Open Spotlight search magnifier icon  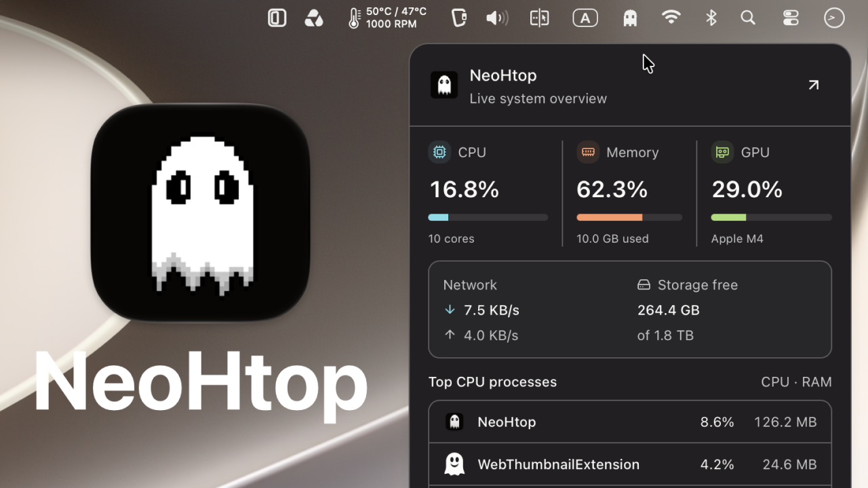tap(748, 18)
